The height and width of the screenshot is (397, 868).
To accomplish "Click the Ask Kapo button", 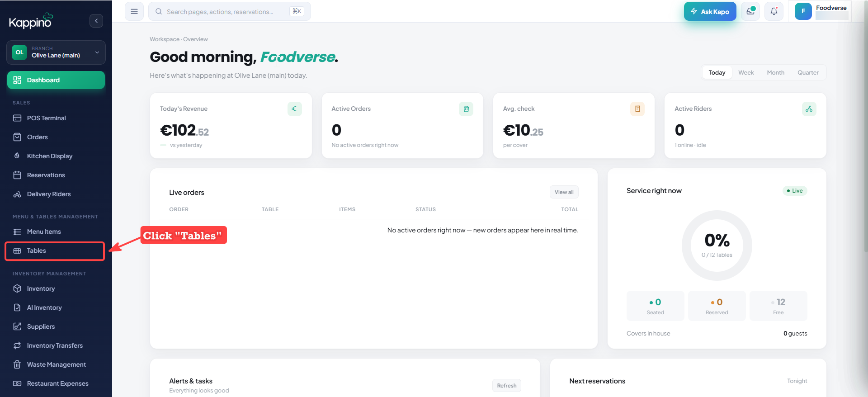I will tap(710, 11).
